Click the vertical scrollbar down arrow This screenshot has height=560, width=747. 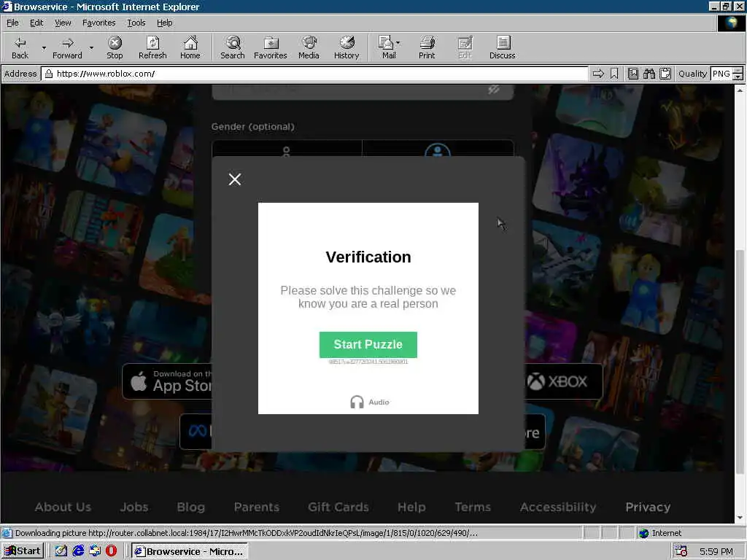[x=740, y=518]
